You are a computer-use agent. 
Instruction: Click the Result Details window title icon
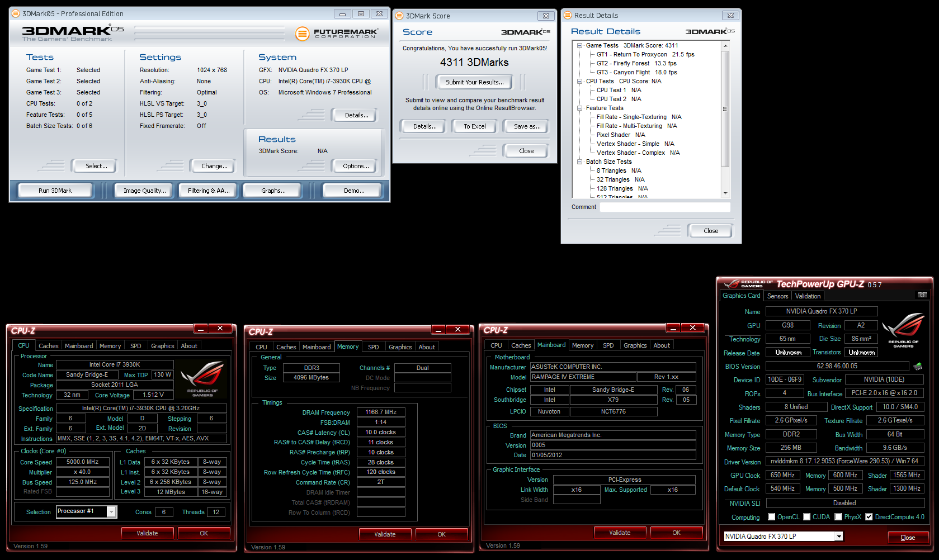point(568,15)
